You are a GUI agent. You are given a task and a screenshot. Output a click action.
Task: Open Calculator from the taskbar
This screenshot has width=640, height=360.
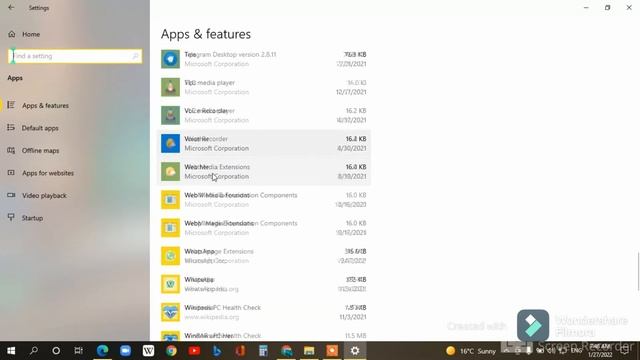(263, 351)
